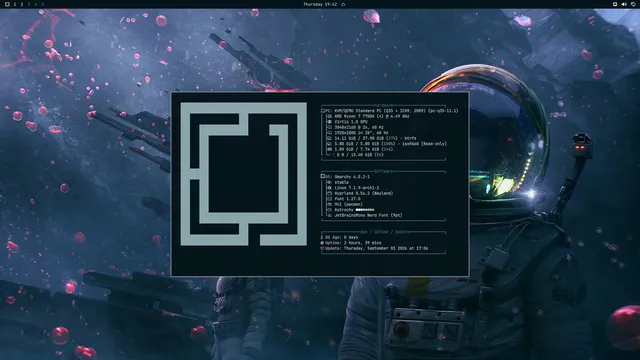Click the CPU icon beside AMD Ryzen 7
640x360 pixels.
point(329,116)
